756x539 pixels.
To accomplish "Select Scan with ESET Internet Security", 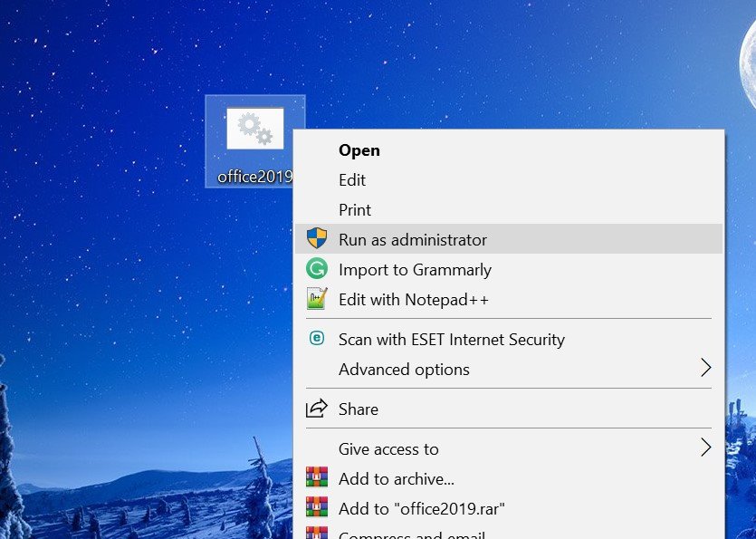I will (509, 339).
